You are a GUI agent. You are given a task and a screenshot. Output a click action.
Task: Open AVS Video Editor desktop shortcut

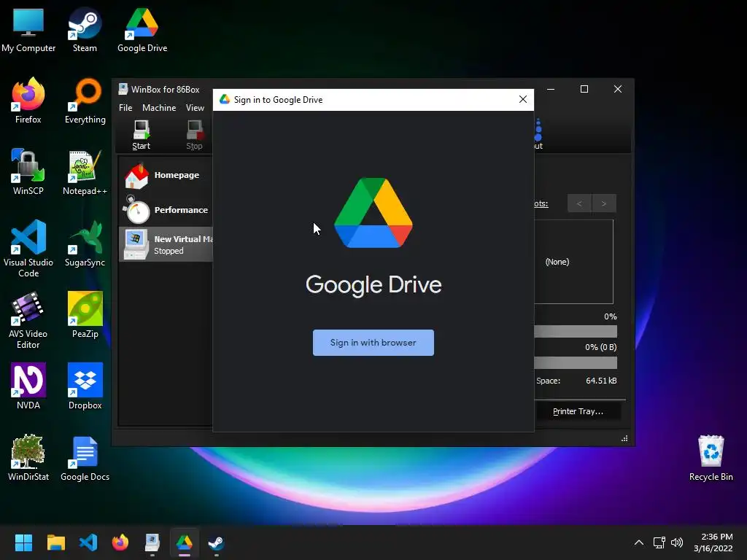pos(28,320)
